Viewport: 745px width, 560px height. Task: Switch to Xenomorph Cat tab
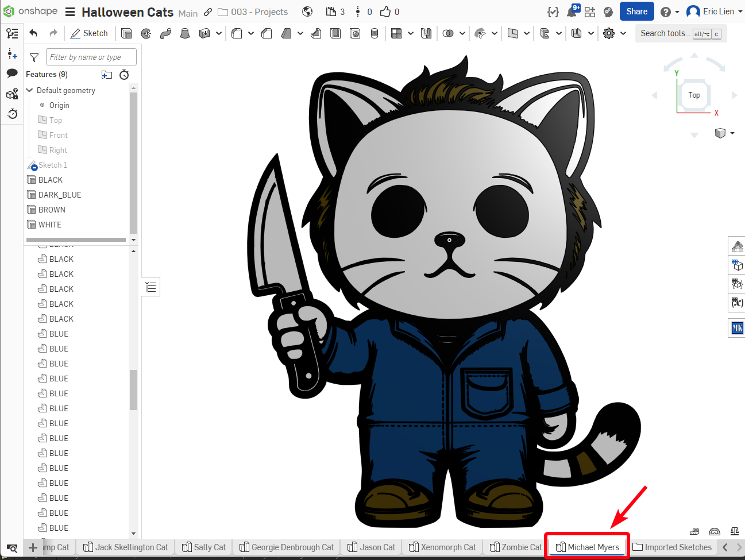click(x=442, y=547)
